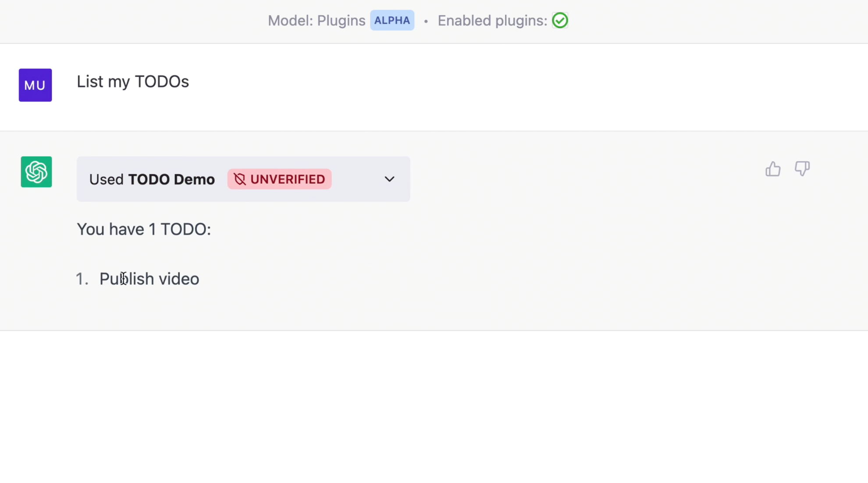Viewport: 868px width, 483px height.
Task: Select the Publish video TODO item
Action: point(149,278)
